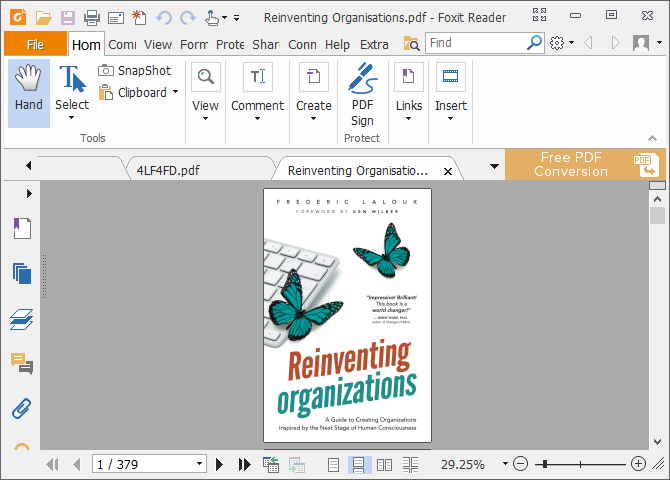Viewport: 670px width, 480px height.
Task: Click the Print icon in quick access toolbar
Action: [x=92, y=17]
